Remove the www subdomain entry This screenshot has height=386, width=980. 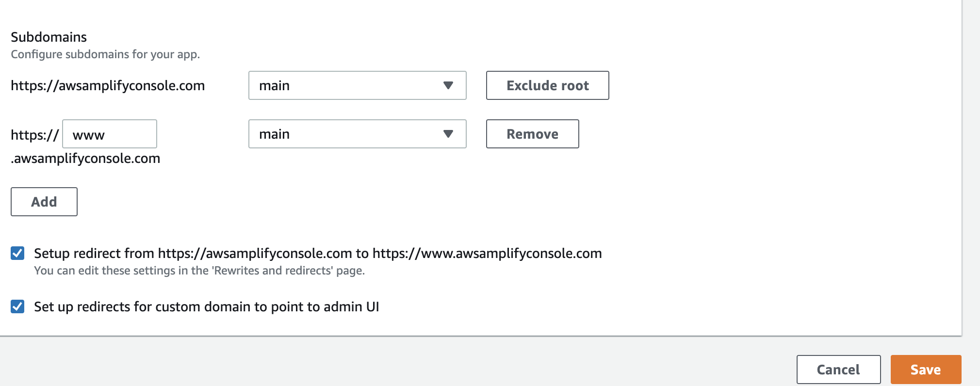coord(532,134)
